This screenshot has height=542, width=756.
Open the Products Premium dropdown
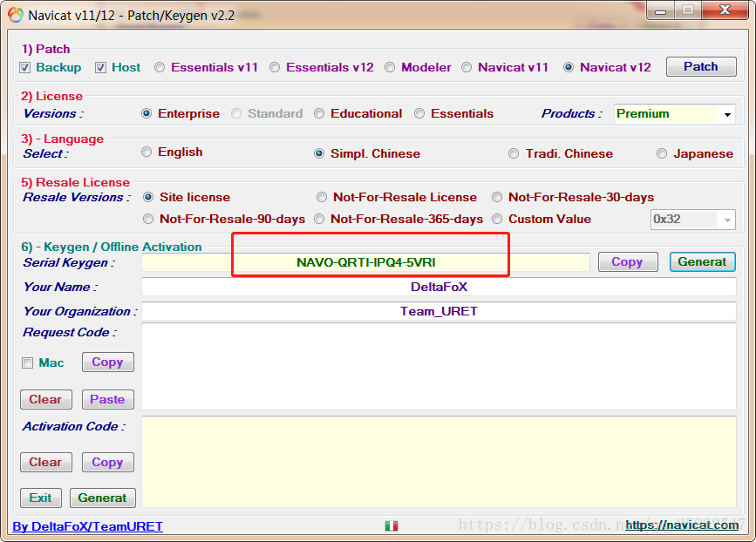[x=675, y=114]
